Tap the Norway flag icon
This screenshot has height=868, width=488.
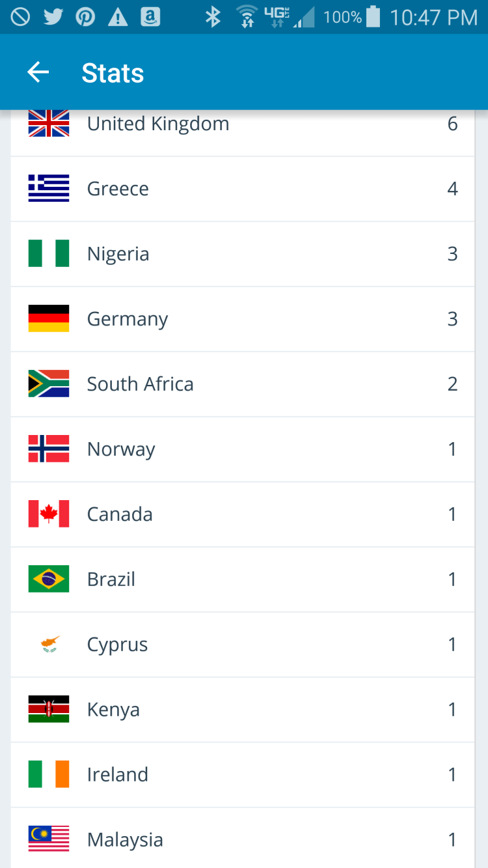point(49,449)
